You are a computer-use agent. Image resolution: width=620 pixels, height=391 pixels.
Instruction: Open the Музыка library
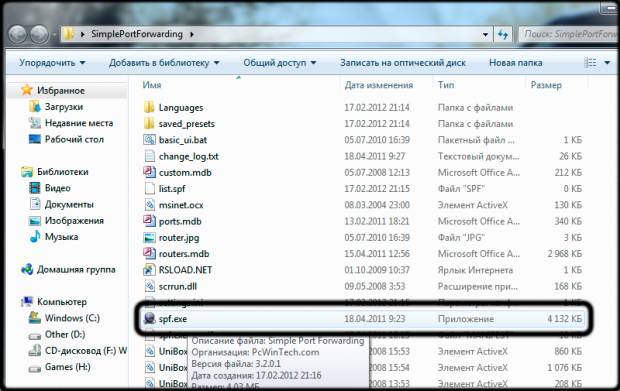tap(61, 236)
